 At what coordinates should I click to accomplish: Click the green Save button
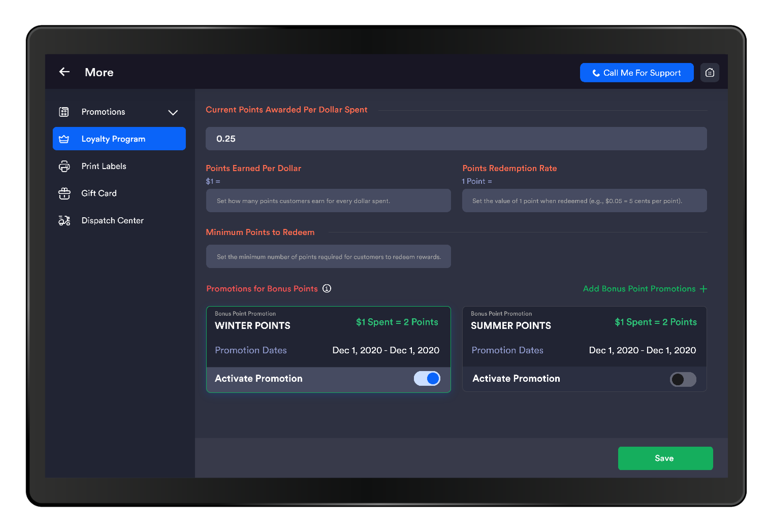tap(665, 458)
